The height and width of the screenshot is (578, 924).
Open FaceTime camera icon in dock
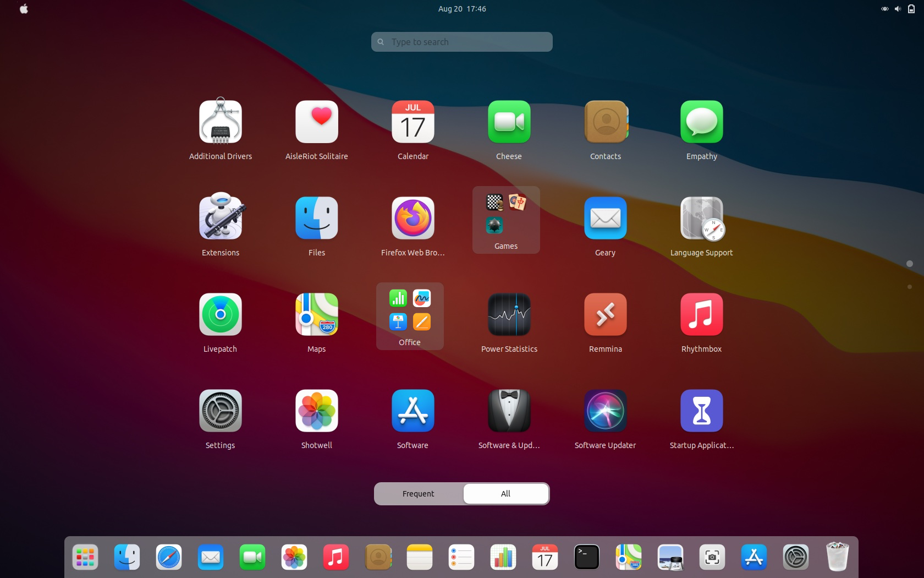click(252, 558)
